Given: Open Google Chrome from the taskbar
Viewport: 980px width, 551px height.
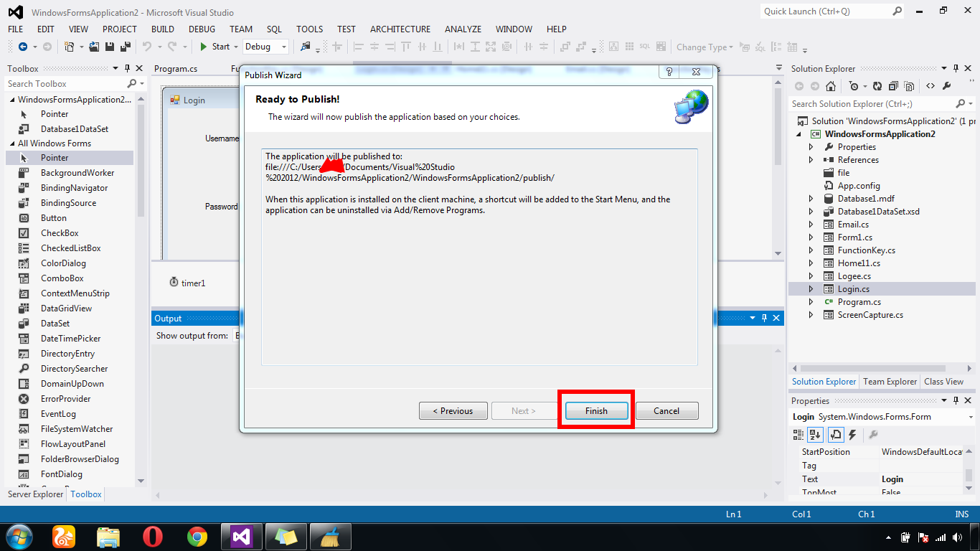Looking at the screenshot, I should [x=197, y=537].
